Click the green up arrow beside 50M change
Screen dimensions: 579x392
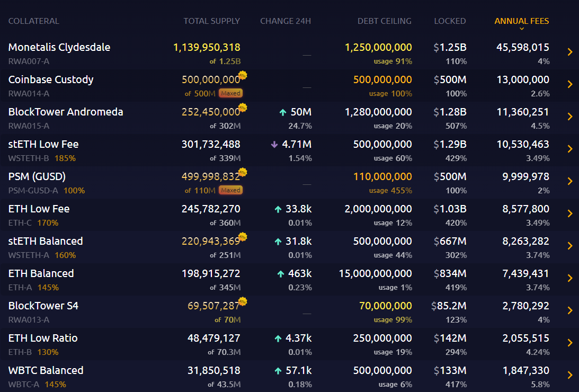click(283, 112)
